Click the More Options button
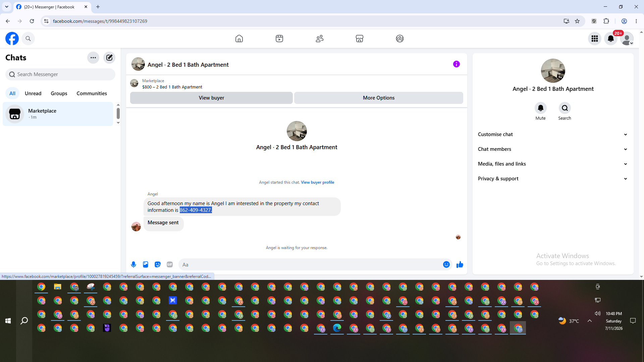This screenshot has width=644, height=362. (379, 98)
